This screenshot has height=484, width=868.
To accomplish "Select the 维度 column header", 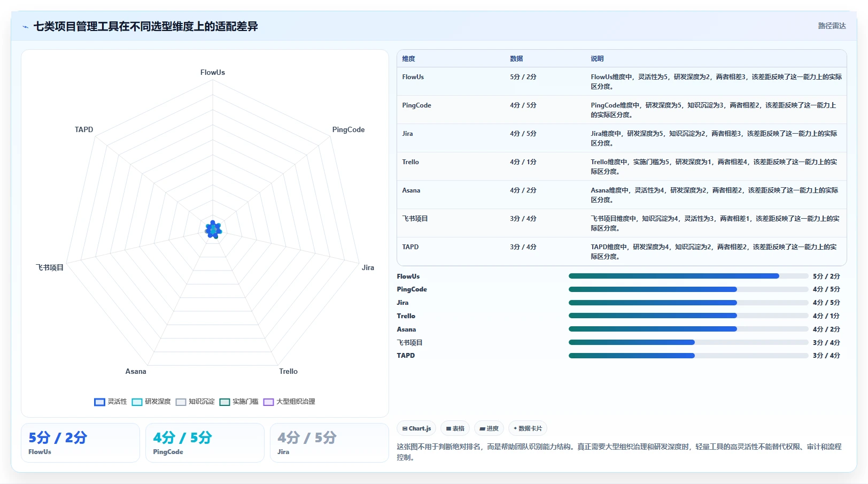I will coord(409,59).
